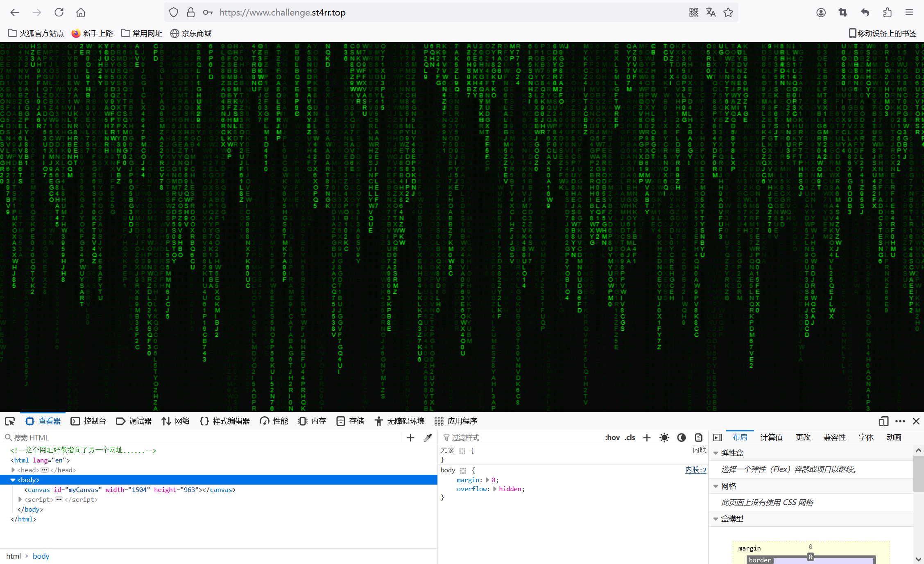Collapse the 盒模型 section

pyautogui.click(x=716, y=519)
